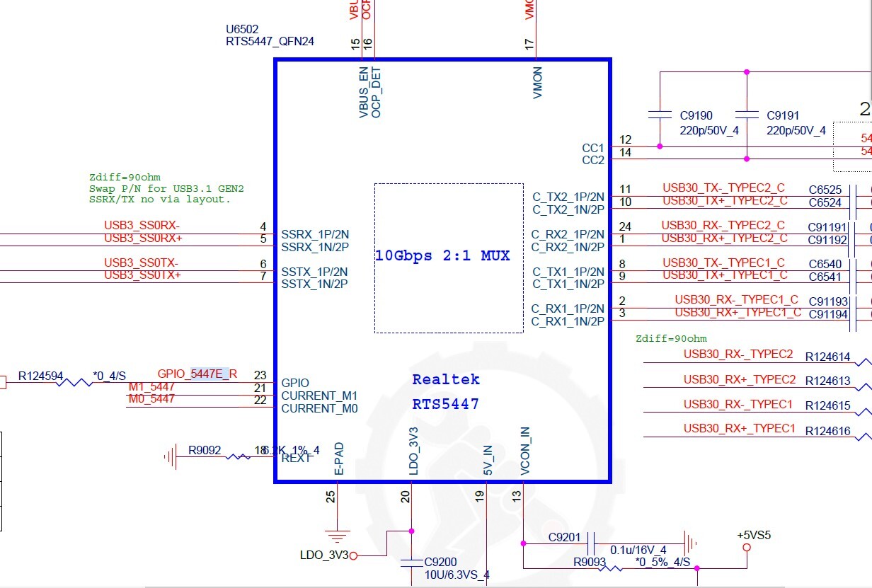Image resolution: width=872 pixels, height=588 pixels.
Task: Select resistor designator R9093
Action: point(589,561)
